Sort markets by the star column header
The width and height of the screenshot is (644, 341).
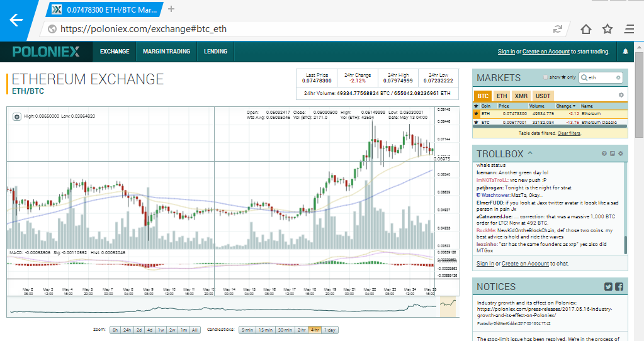point(477,106)
